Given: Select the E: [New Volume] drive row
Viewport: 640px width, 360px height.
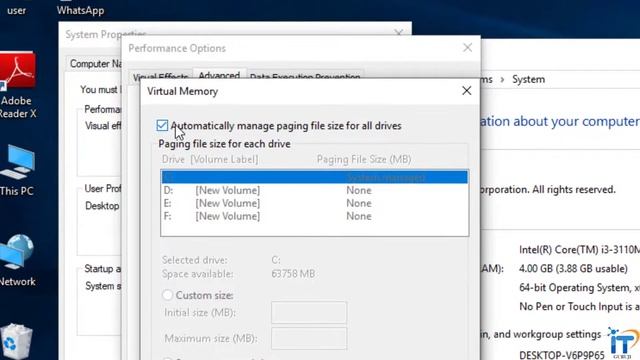Looking at the screenshot, I should pyautogui.click(x=315, y=203).
